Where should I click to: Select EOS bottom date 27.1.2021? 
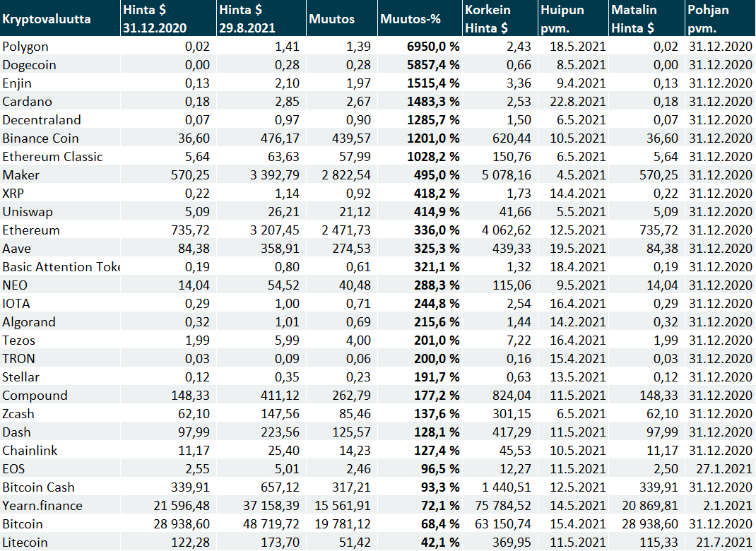(x=721, y=469)
